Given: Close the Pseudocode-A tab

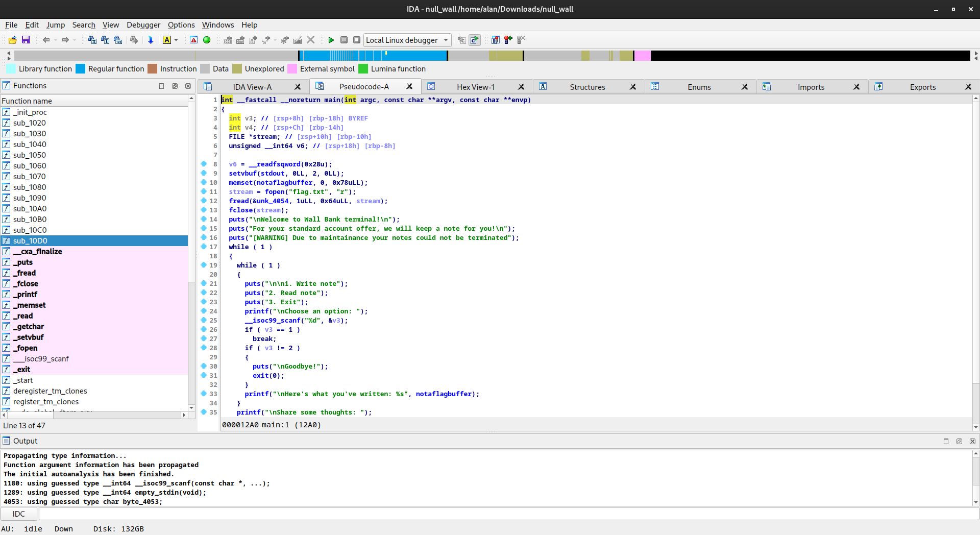Looking at the screenshot, I should click(409, 86).
